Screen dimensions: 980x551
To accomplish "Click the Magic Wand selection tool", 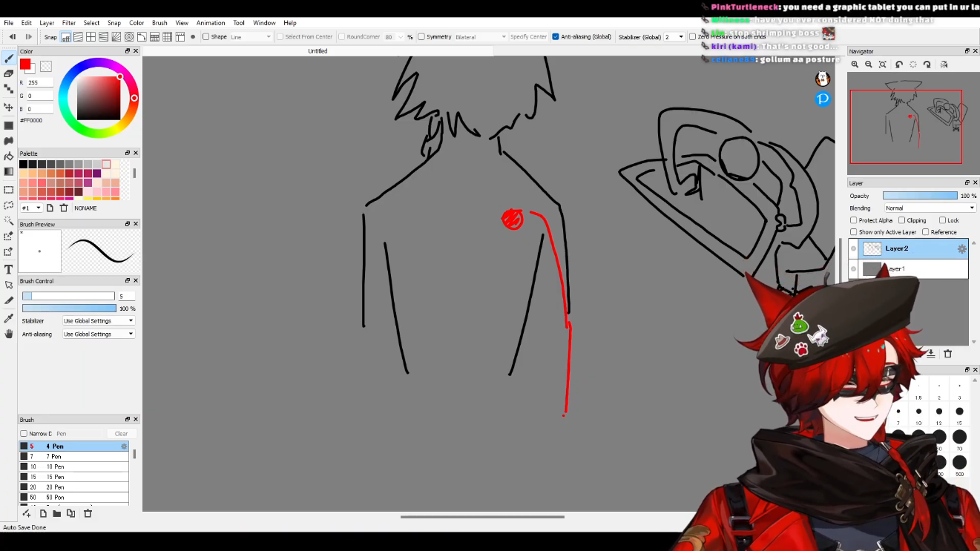I will coord(9,220).
